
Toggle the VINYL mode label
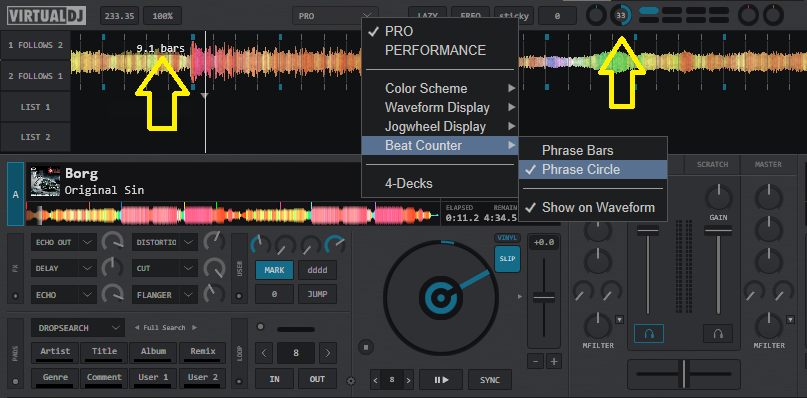[x=506, y=238]
